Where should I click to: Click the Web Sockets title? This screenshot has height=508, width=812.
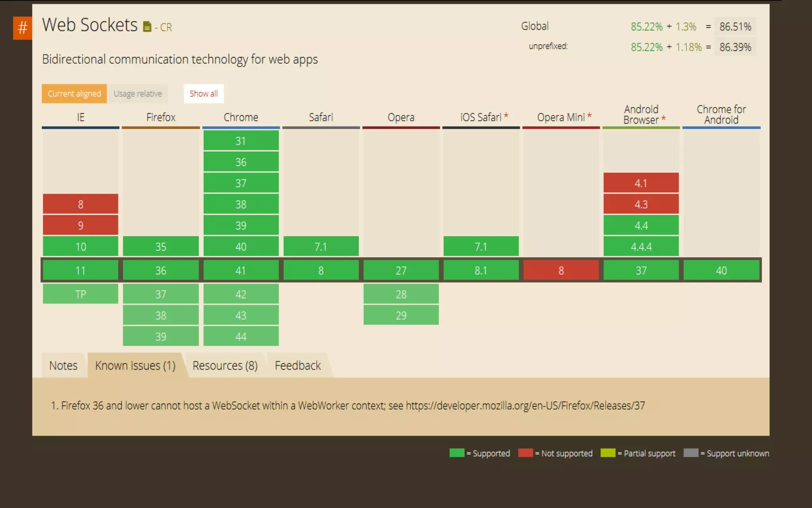[x=90, y=25]
